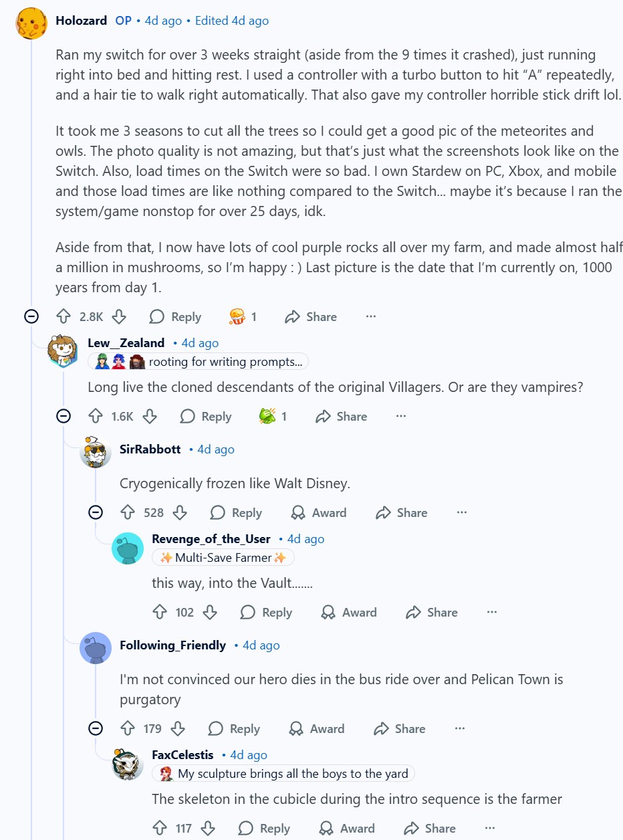The image size is (623, 840).
Task: Give an award to SirRabbott's comment
Action: click(319, 513)
